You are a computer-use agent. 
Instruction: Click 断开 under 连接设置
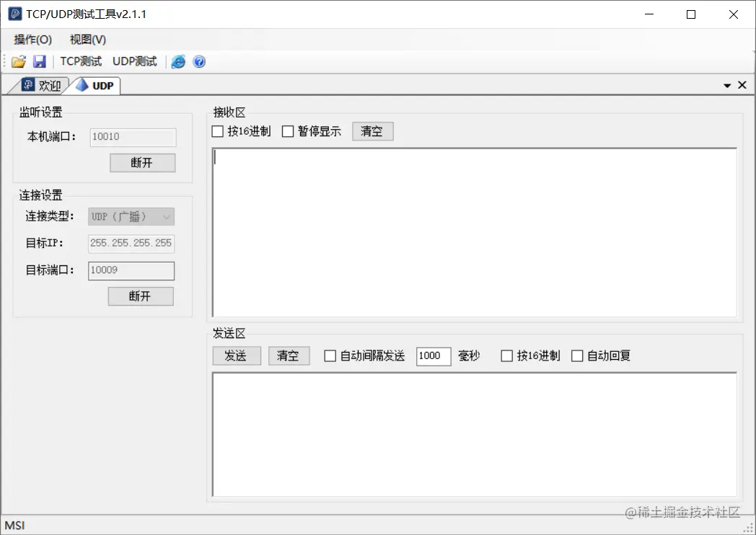click(x=141, y=296)
